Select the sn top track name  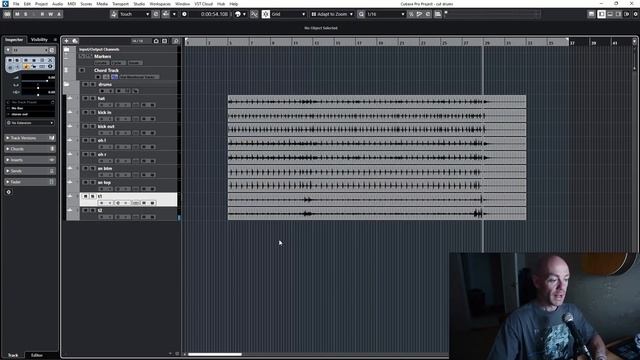coord(104,182)
